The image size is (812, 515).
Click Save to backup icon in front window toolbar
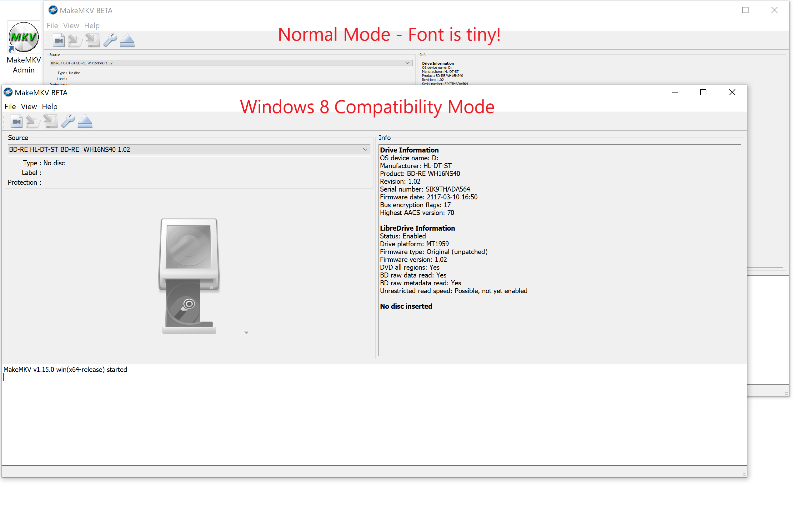tap(33, 122)
